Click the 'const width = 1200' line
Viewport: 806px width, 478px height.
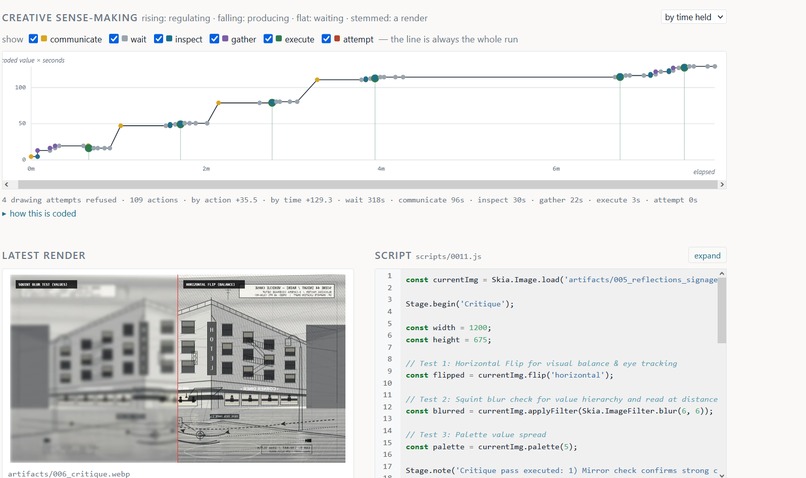point(448,328)
